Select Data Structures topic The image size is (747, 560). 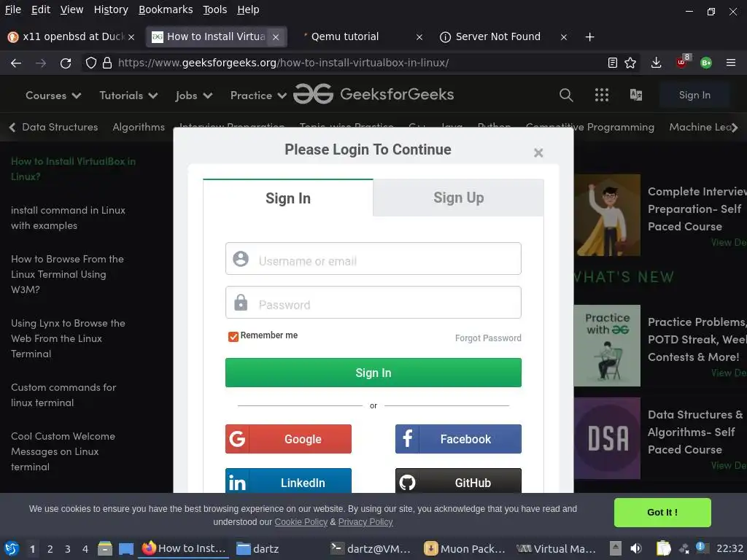point(60,127)
